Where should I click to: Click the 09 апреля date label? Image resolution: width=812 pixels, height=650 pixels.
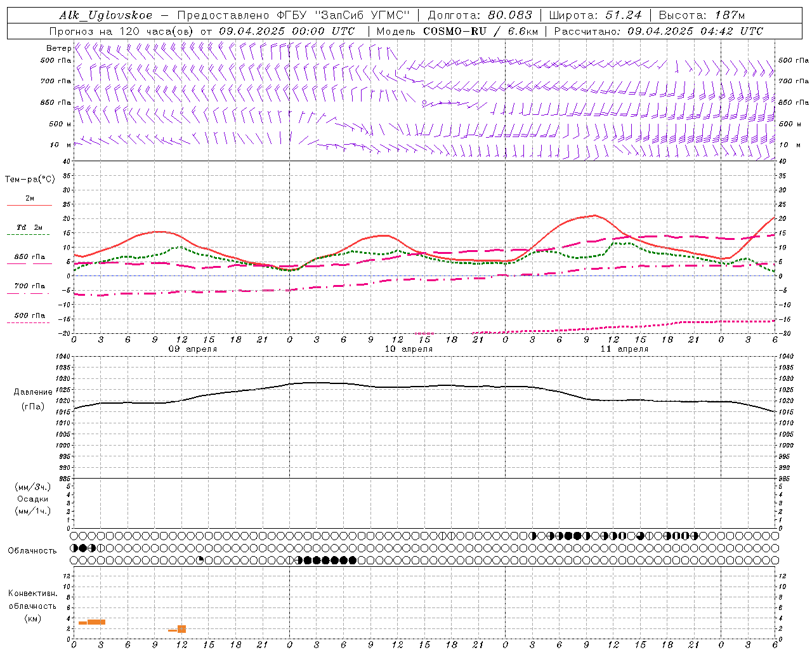point(192,349)
